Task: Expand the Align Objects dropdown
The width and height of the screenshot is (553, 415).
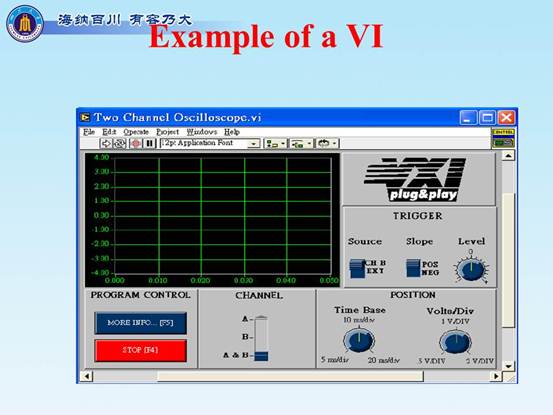Action: point(275,143)
